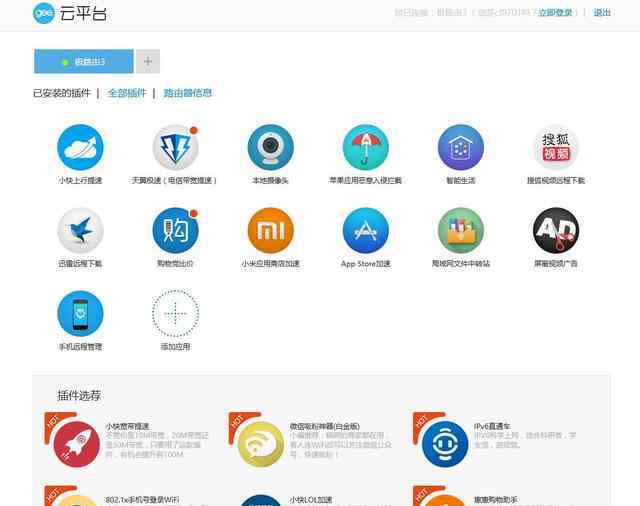Click the dotted 添加应用 add-app circle
Image resolution: width=640 pixels, height=506 pixels.
[176, 314]
